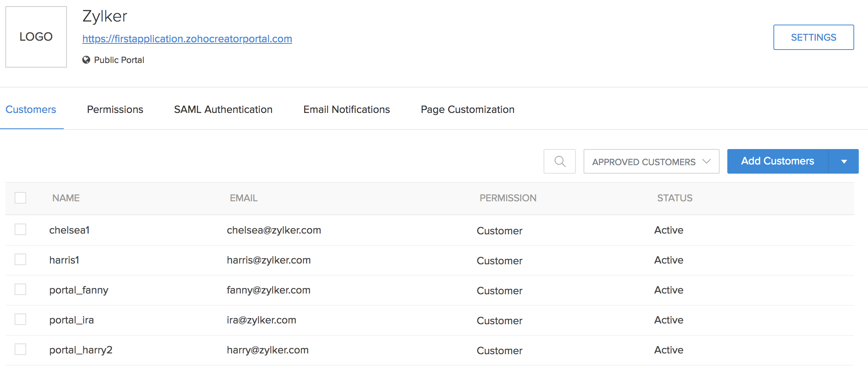Open the Approved Customers filter dropdown
Screen dimensions: 868x388
click(x=651, y=162)
